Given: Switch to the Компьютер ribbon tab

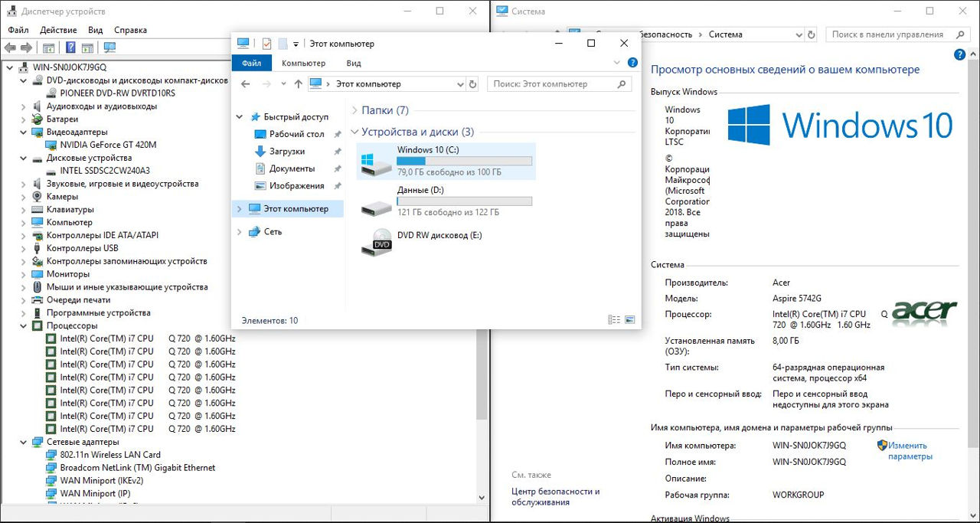Looking at the screenshot, I should 303,63.
